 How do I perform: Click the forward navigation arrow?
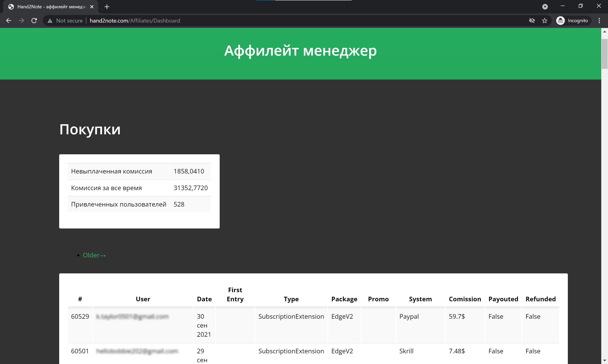pyautogui.click(x=21, y=21)
